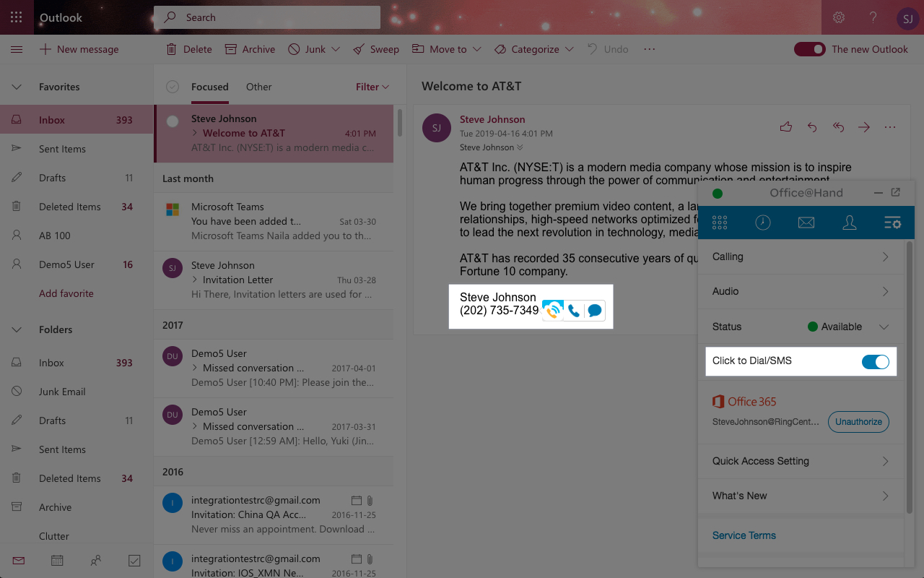Open the Outlook app launcher grid
Image resolution: width=924 pixels, height=578 pixels.
17,17
